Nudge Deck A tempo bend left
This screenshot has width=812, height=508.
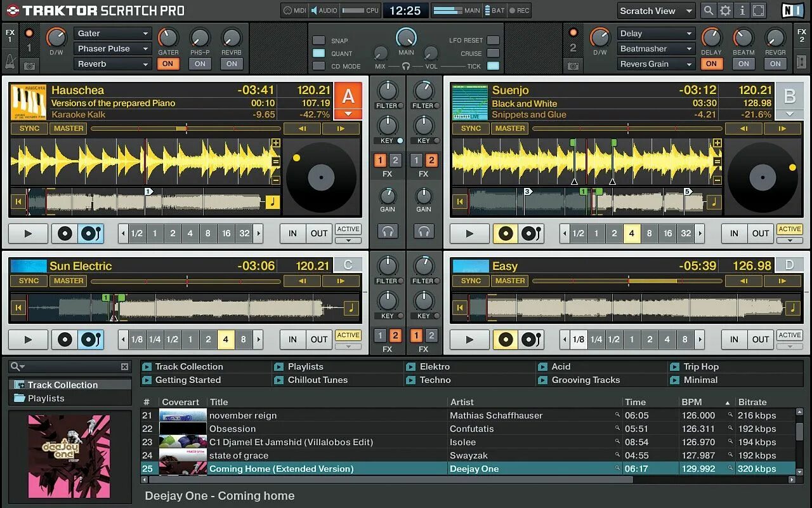coord(302,128)
